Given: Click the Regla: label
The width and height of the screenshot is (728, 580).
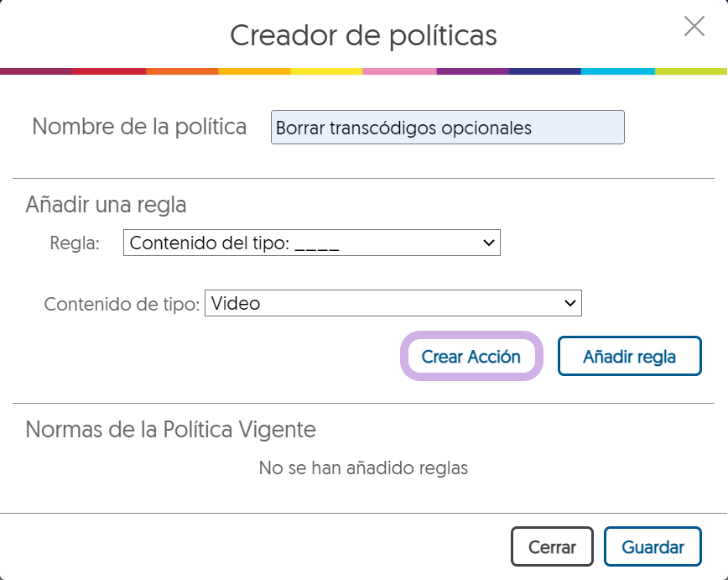Looking at the screenshot, I should (x=75, y=243).
